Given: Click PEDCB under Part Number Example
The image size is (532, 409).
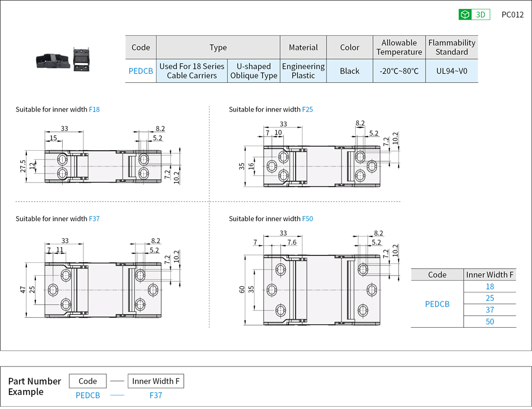Looking at the screenshot, I should tap(88, 396).
